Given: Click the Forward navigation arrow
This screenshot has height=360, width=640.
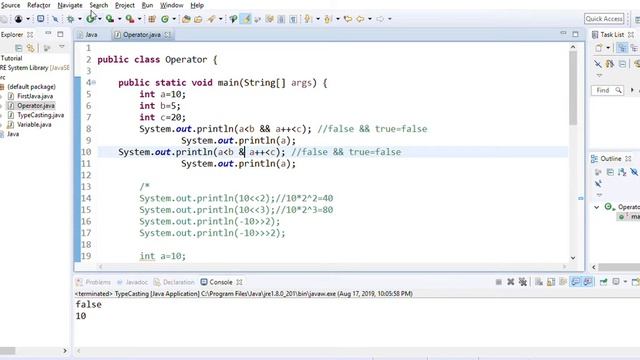Looking at the screenshot, I should (x=380, y=19).
